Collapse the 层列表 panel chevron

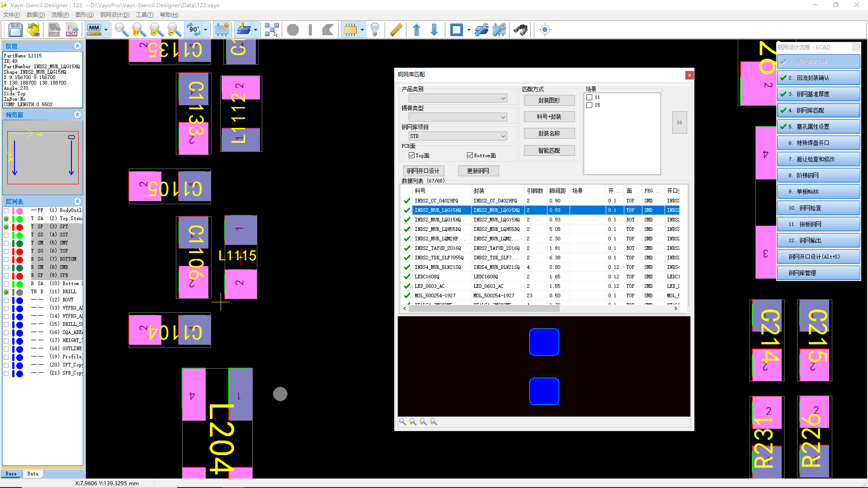77,202
